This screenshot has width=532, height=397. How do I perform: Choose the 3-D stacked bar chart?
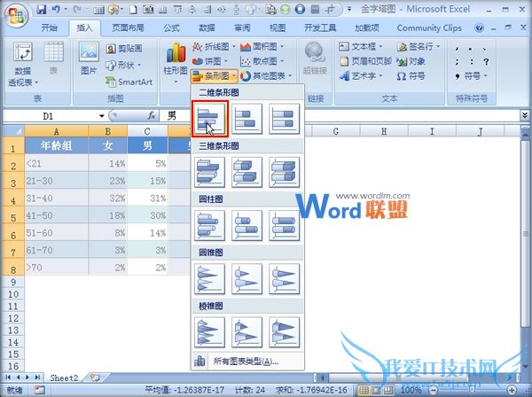click(x=246, y=172)
